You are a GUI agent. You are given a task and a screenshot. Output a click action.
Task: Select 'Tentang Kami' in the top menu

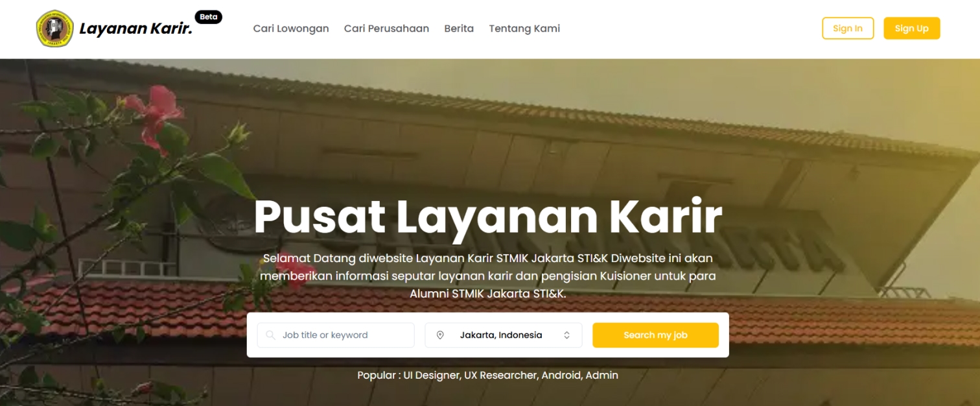pos(524,28)
